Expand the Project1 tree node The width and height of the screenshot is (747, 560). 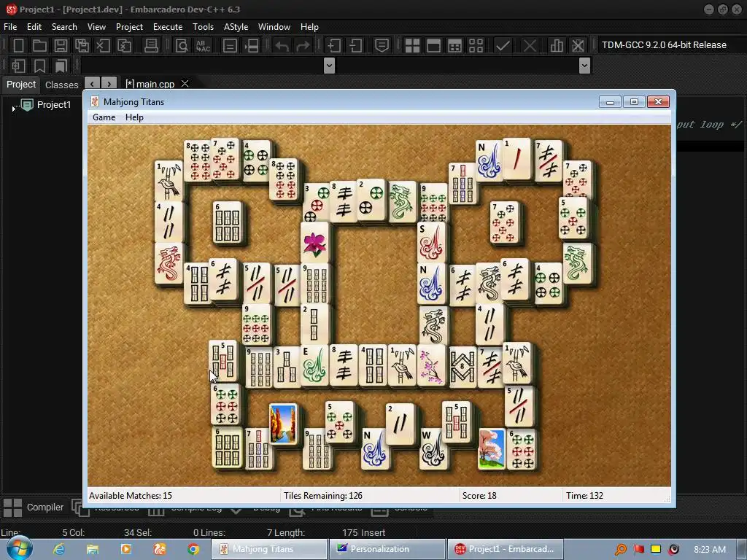[x=13, y=109]
